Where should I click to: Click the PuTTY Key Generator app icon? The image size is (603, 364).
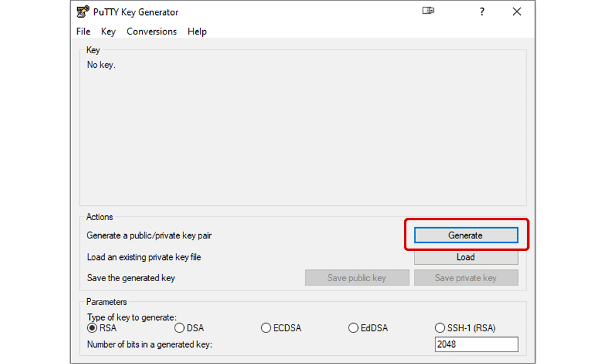click(83, 11)
